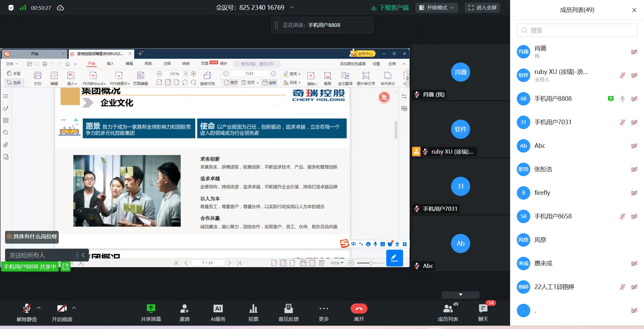
Task: Click the 下载客户端 link
Action: click(x=390, y=8)
